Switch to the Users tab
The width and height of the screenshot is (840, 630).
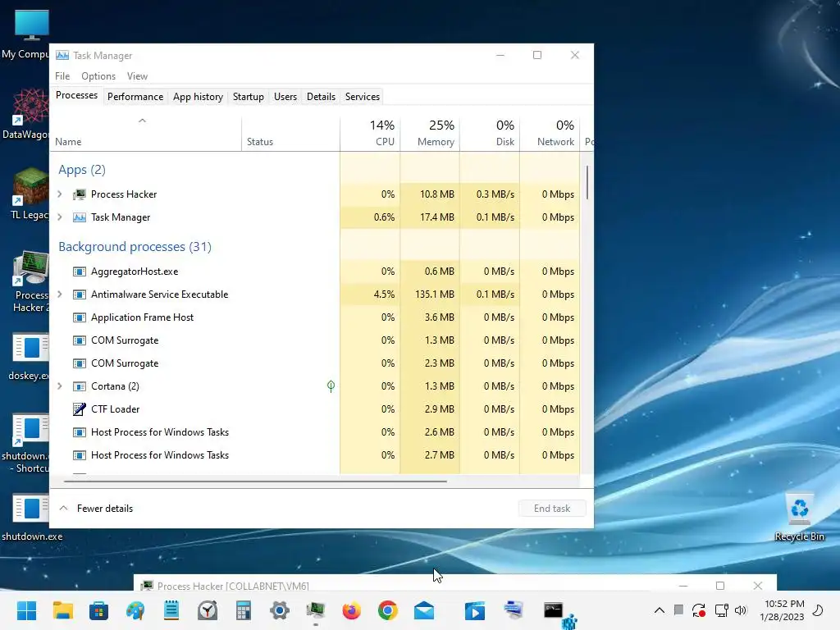click(x=285, y=97)
